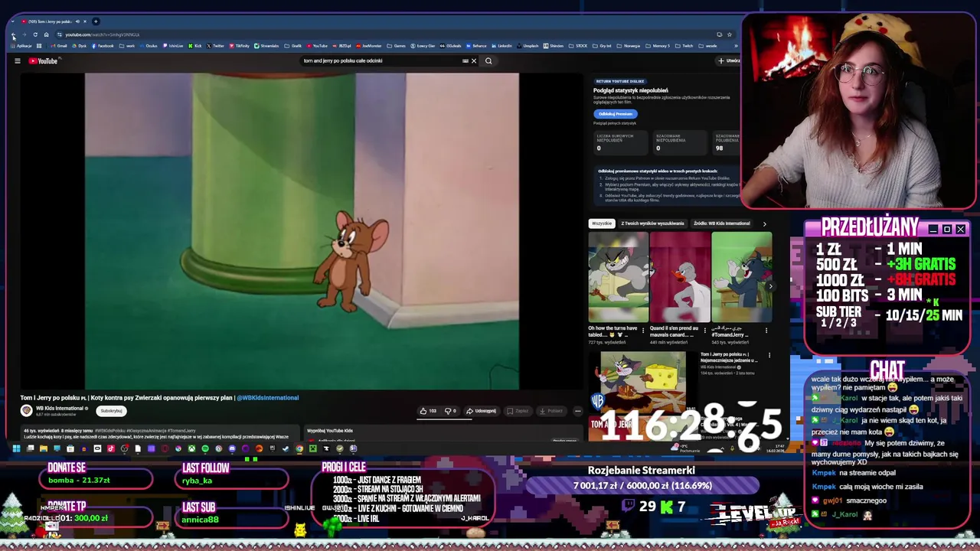Viewport: 980px width, 551px height.
Task: Open the 'Quand il s'en prend' short thumbnail
Action: (x=680, y=277)
